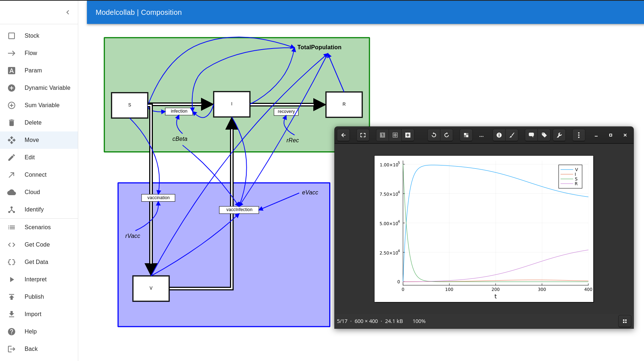Open the Scenarios list
This screenshot has width=644, height=361.
click(x=37, y=227)
